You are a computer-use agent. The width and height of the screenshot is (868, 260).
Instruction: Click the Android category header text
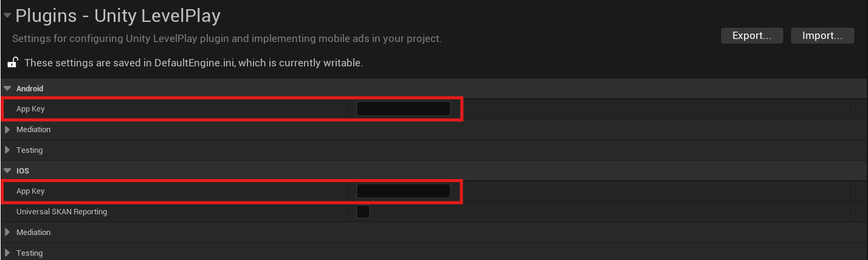(30, 89)
